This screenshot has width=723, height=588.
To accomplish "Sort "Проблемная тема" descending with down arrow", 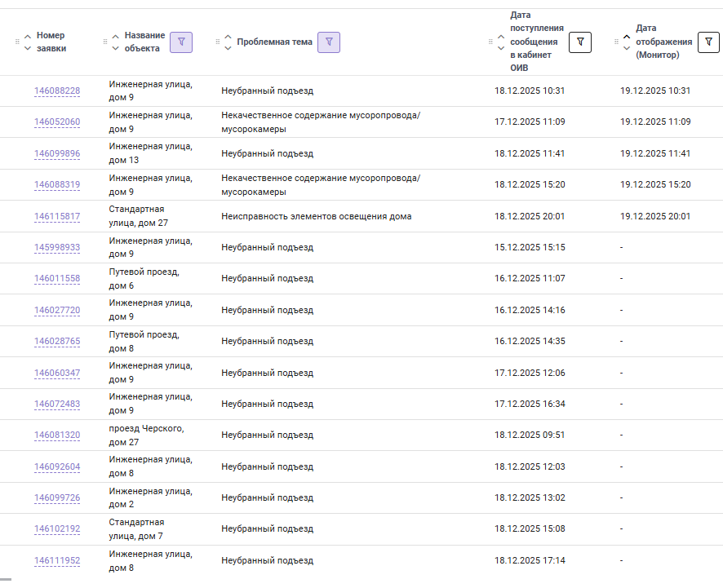I will [x=228, y=48].
